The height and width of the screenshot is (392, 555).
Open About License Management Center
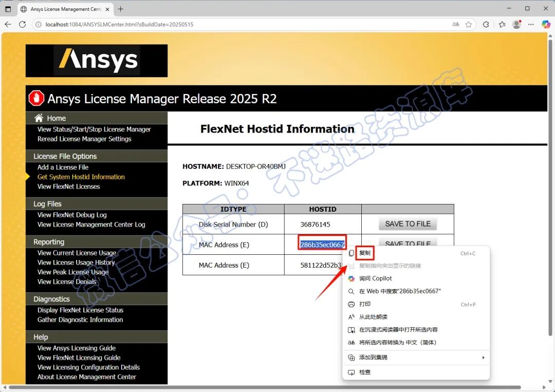pyautogui.click(x=87, y=377)
